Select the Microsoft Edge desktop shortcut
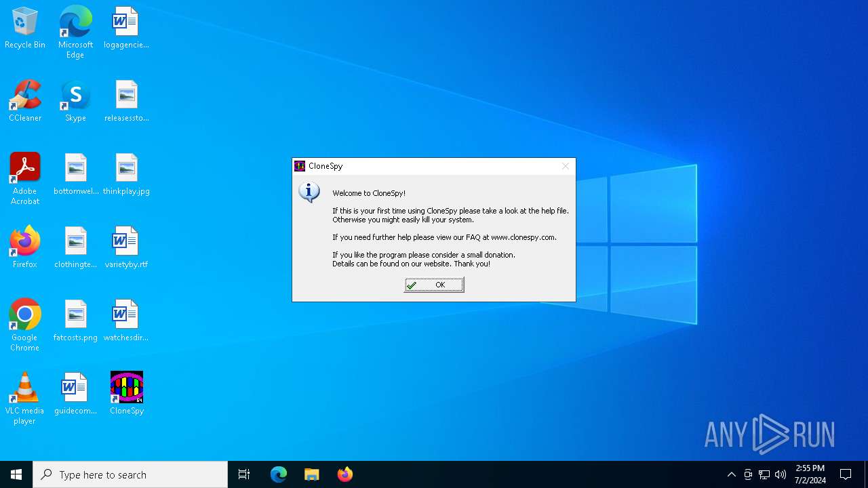 point(75,33)
